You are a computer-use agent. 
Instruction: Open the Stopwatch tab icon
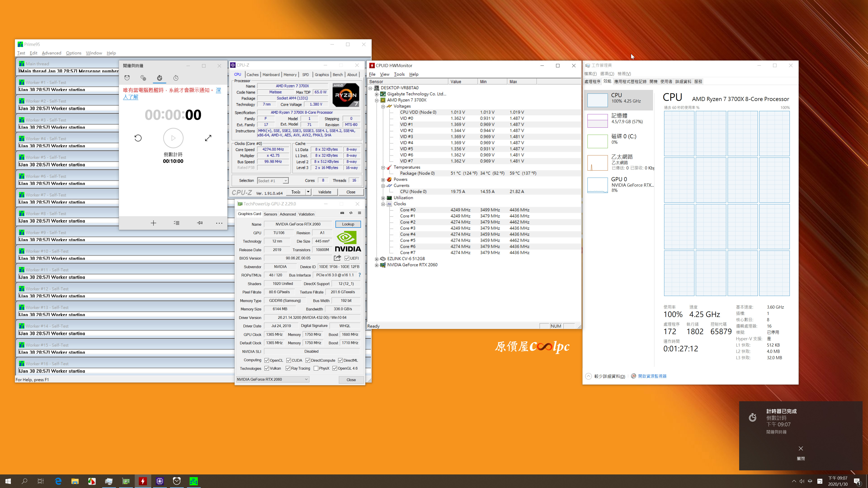click(176, 78)
